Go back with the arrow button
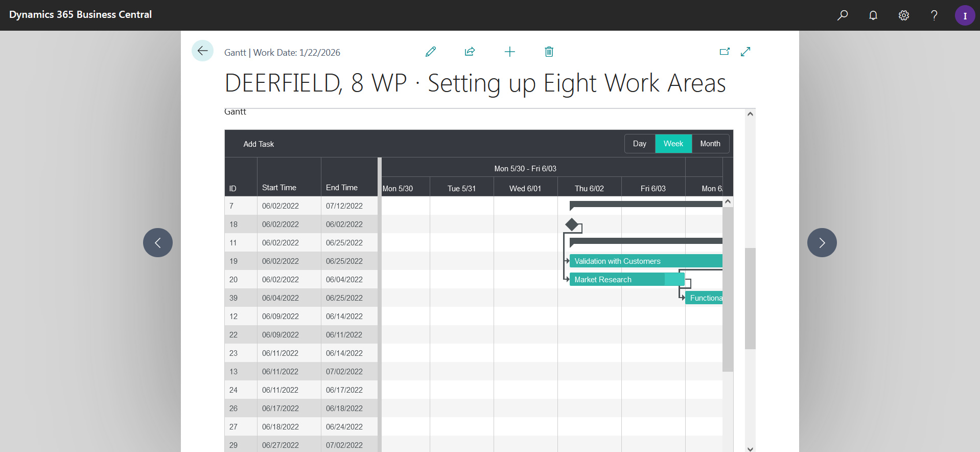Image resolution: width=980 pixels, height=452 pixels. (x=202, y=51)
